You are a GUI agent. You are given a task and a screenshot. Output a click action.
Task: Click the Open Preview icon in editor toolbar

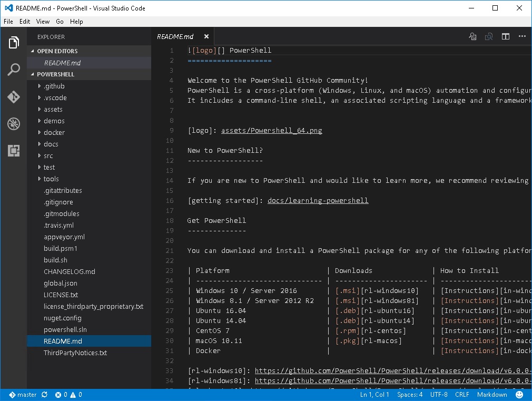[472, 36]
